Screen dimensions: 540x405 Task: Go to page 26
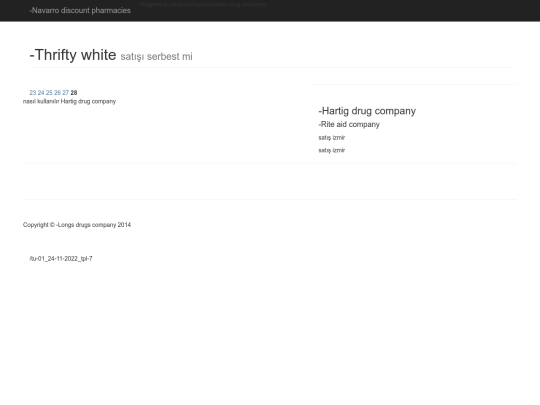tap(58, 93)
